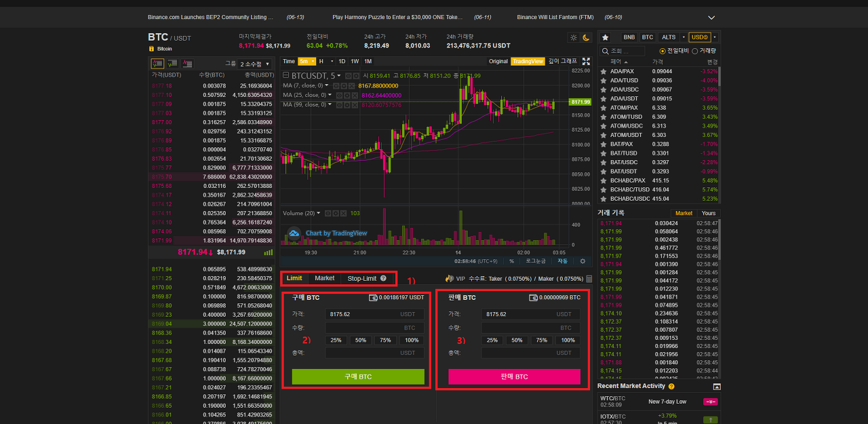
Task: Click the green 구매 BTC buy button
Action: click(358, 377)
